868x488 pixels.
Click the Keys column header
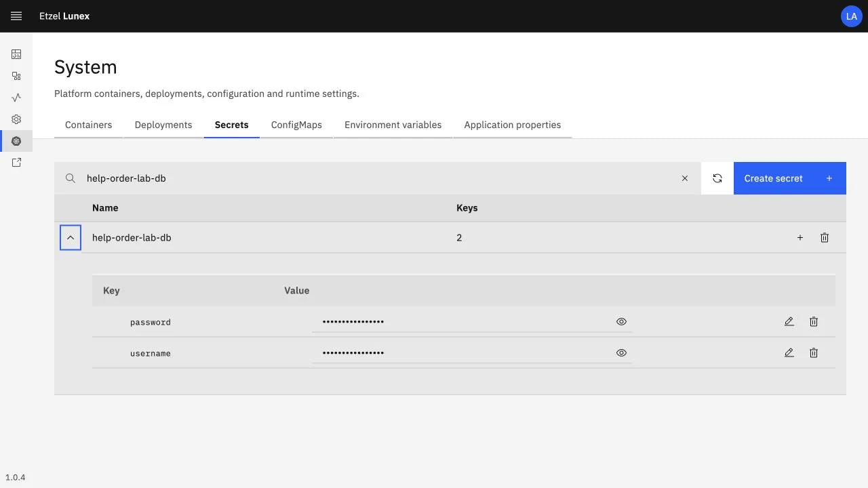point(467,208)
